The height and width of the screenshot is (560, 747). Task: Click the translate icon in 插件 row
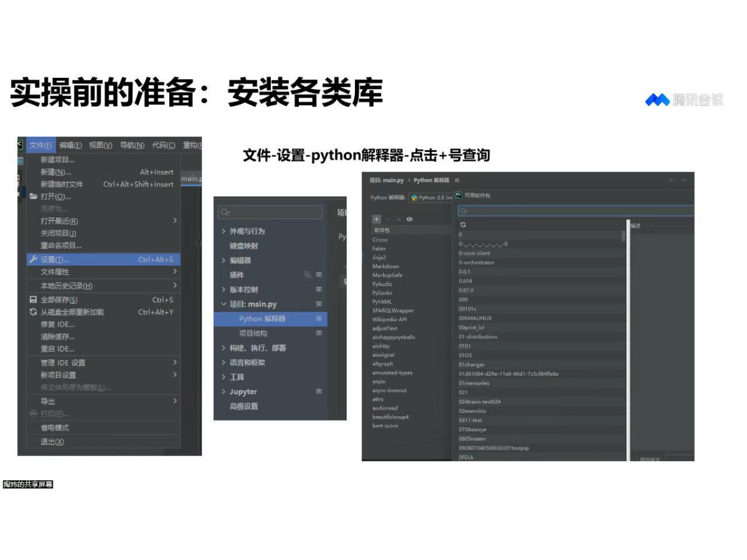point(307,274)
